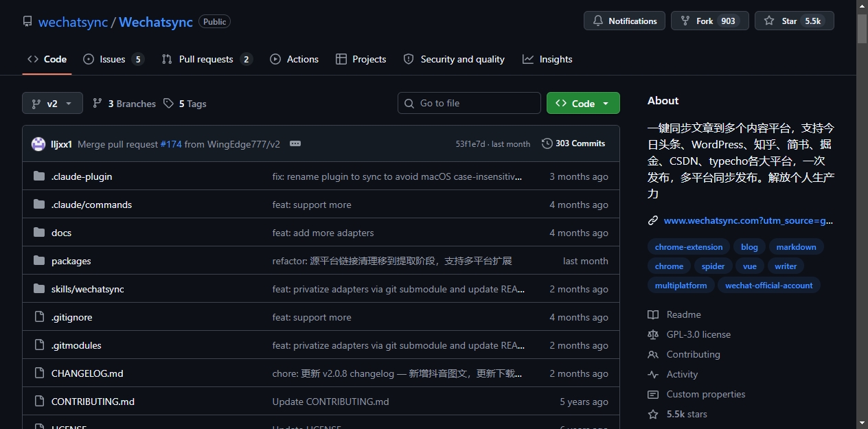Viewport: 868px width, 429px height.
Task: Open the lljxx1 author name link
Action: point(62,144)
